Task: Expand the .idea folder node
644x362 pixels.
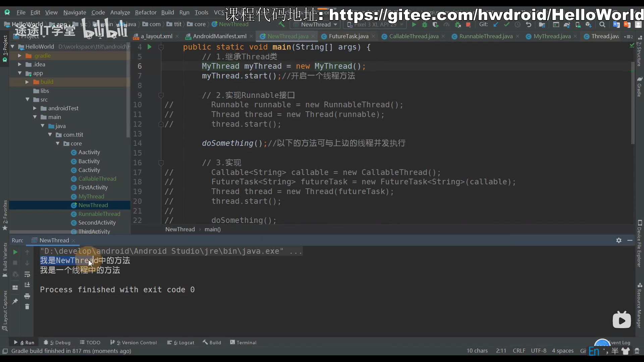Action: click(x=19, y=64)
